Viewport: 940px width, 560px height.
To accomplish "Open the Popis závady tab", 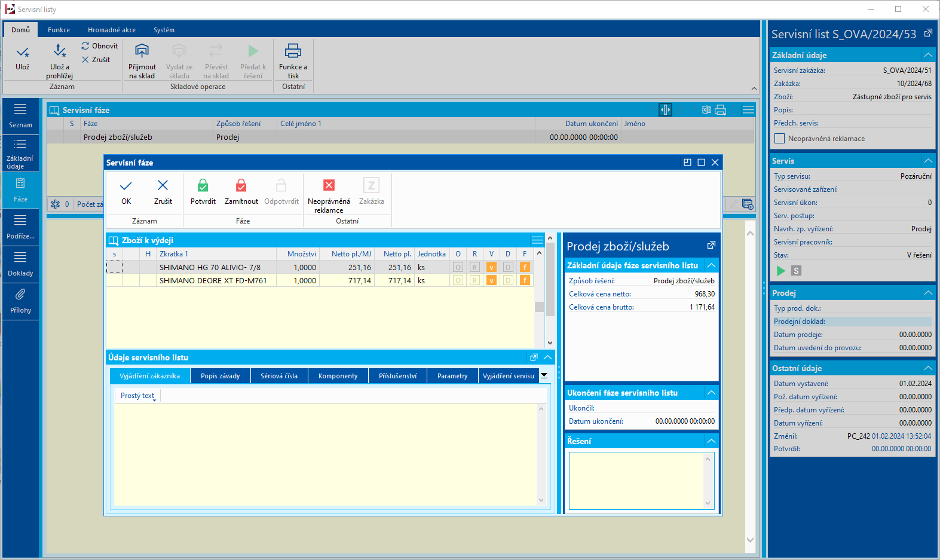I will (221, 376).
